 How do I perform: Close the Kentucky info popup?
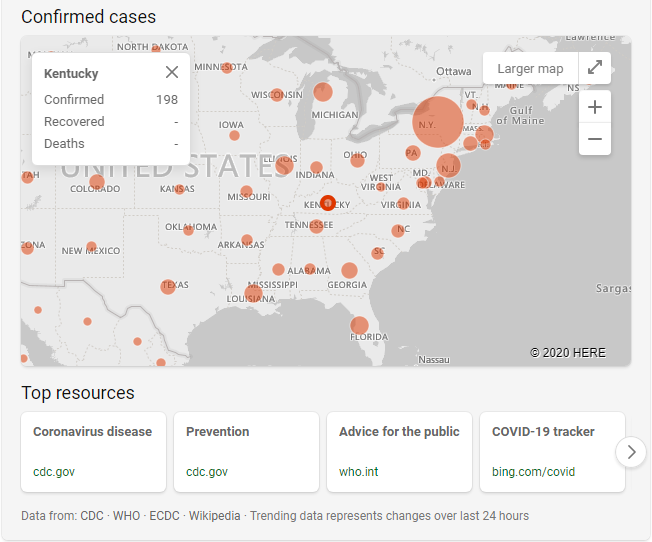pyautogui.click(x=172, y=72)
